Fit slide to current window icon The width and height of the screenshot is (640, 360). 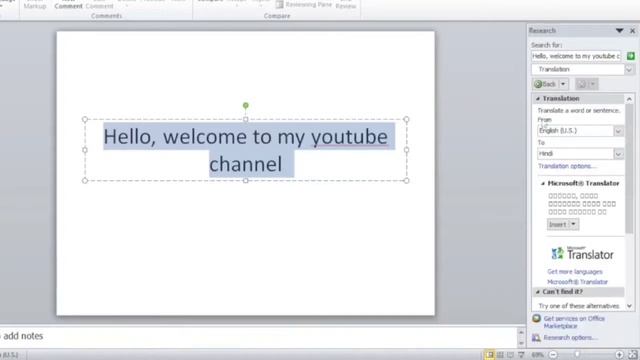coord(633,355)
